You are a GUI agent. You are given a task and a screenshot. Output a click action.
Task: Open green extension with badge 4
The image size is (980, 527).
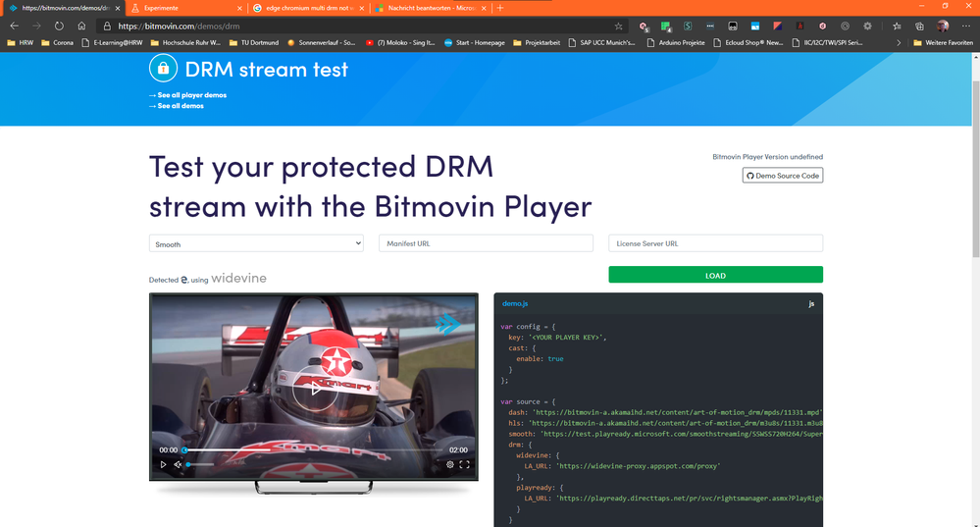(x=666, y=26)
